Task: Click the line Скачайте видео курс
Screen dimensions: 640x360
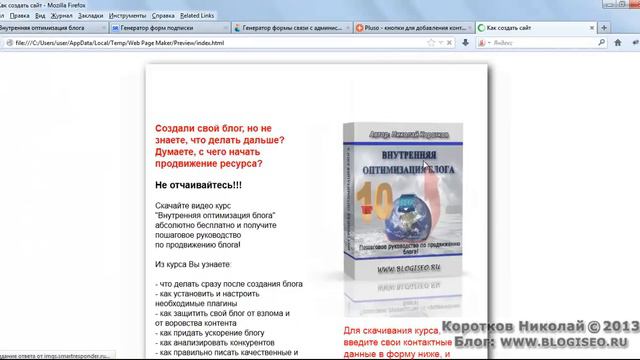Action: click(193, 206)
